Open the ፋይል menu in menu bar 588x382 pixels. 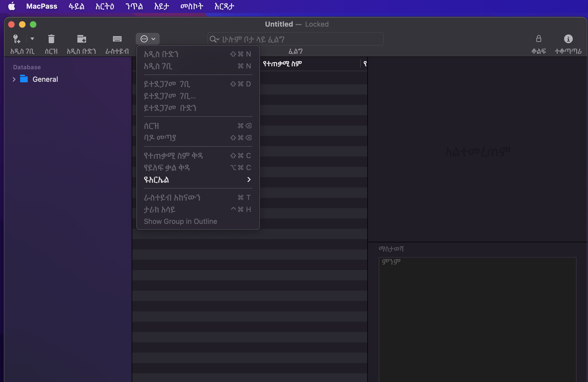76,6
